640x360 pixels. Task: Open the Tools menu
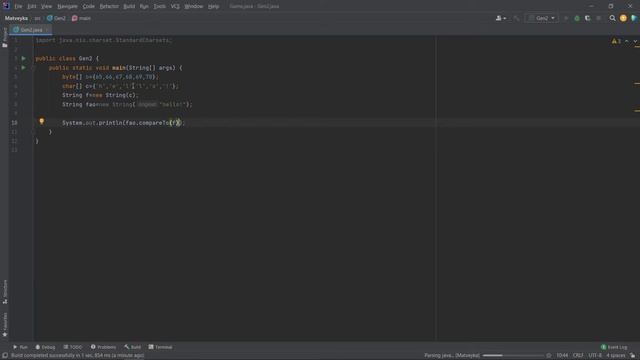(x=160, y=7)
